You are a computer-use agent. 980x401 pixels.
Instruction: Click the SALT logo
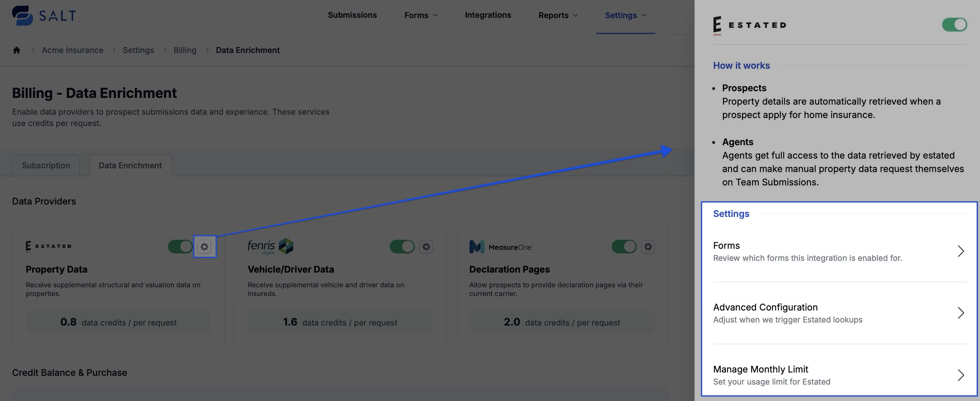(x=44, y=15)
